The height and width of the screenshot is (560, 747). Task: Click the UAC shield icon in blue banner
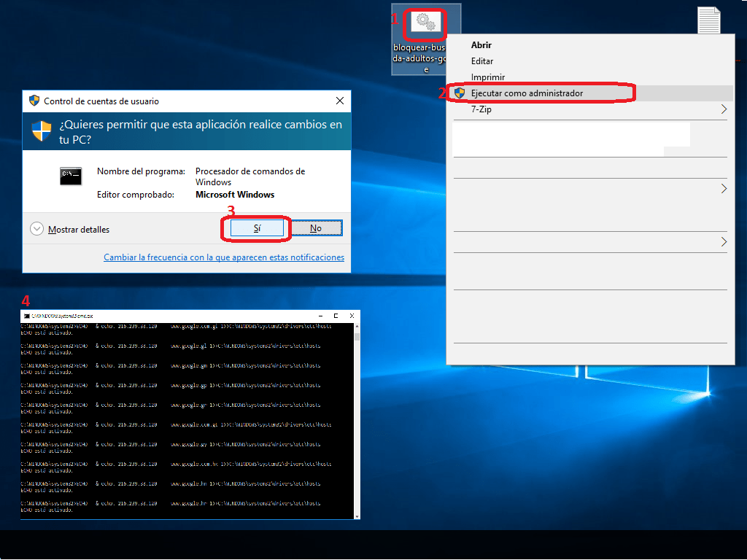[42, 131]
